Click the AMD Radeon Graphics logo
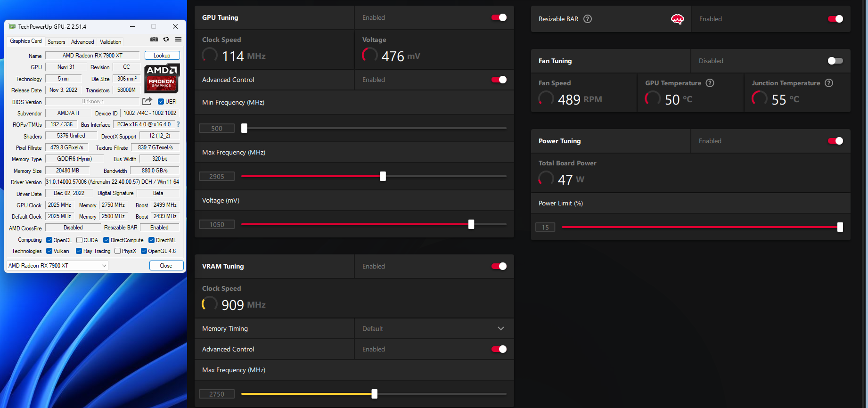868x408 pixels. pos(162,78)
